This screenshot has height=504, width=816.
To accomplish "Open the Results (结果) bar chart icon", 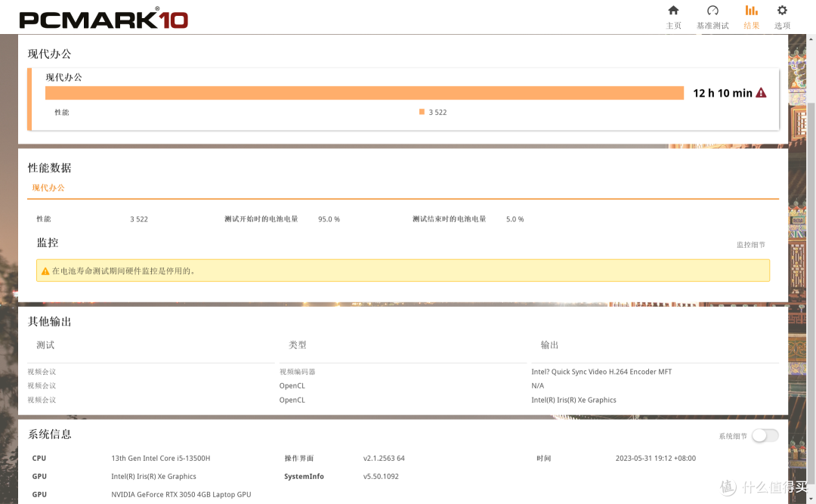I will [x=751, y=11].
